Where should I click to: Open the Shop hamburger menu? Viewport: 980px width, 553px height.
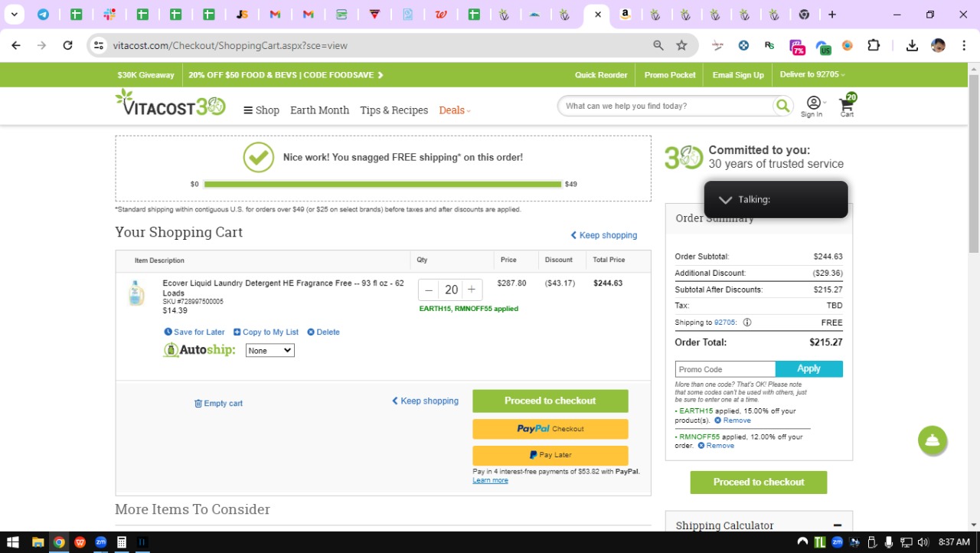click(x=261, y=110)
